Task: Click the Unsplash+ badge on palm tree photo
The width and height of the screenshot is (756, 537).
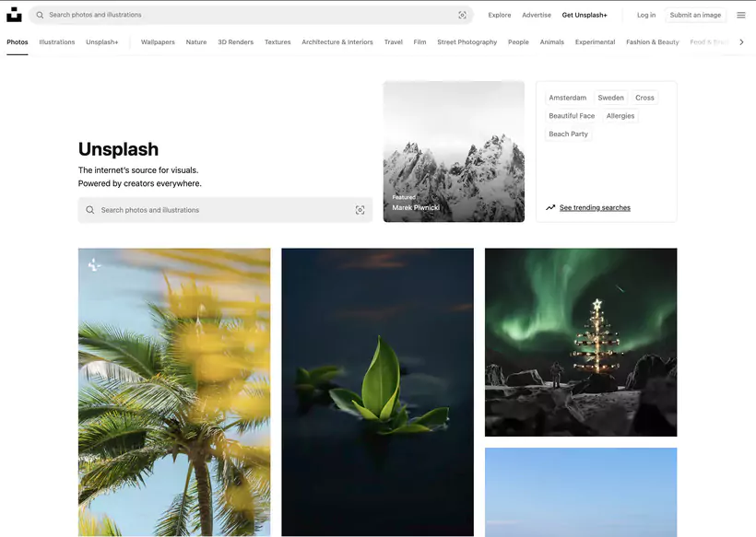Action: (94, 264)
